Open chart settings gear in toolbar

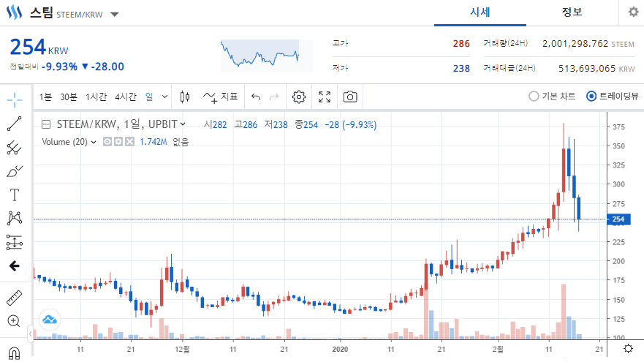click(298, 97)
